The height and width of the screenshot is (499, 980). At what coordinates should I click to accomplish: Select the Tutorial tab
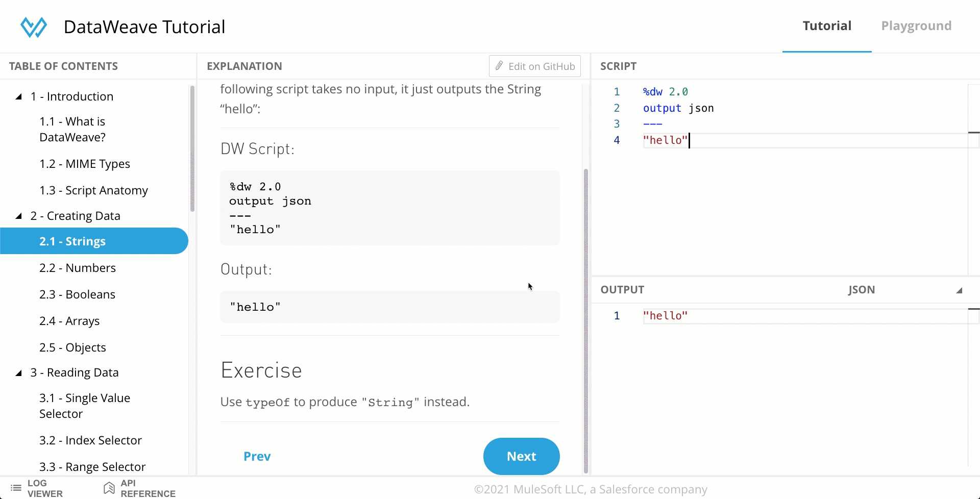(x=827, y=26)
